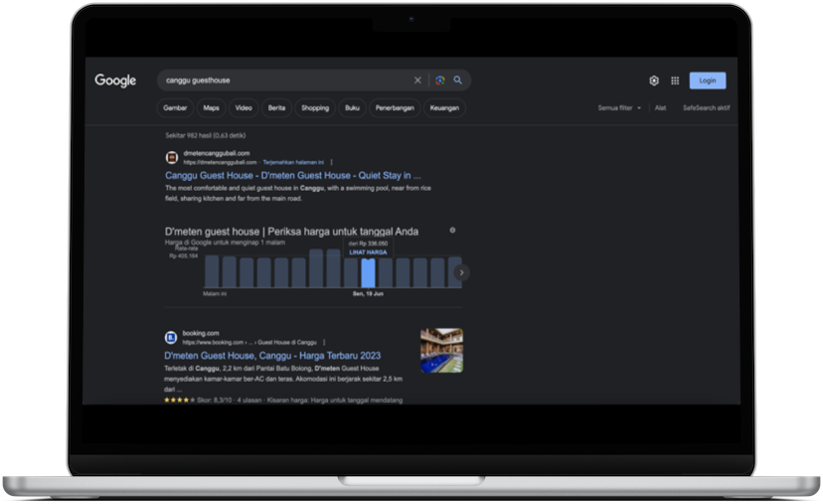823x504 pixels.
Task: Click the D'meten guest house Periksa harga heading
Action: coord(291,232)
